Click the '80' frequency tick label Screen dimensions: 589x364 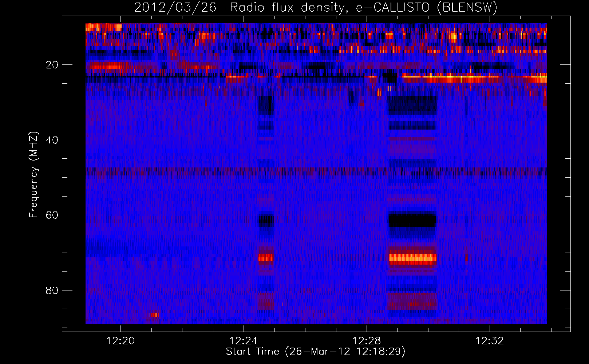pos(52,290)
